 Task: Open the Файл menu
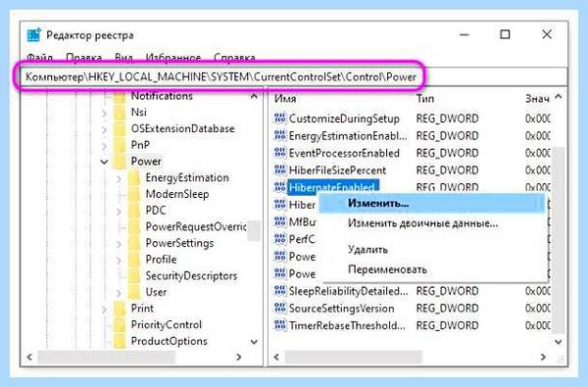click(39, 58)
